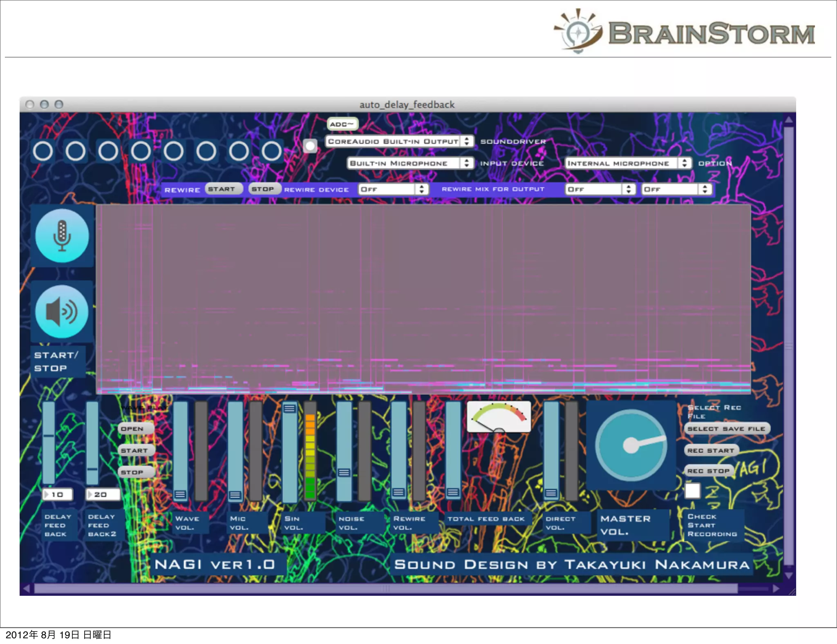The image size is (837, 644).
Task: Toggle the white square beside Soundriver menu
Action: pyautogui.click(x=310, y=146)
